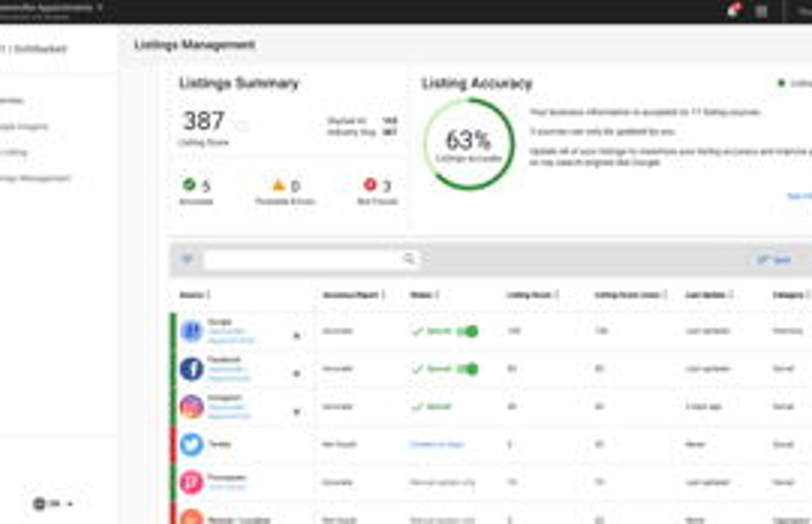Click the magnifier search icon
The image size is (812, 524).
point(409,259)
